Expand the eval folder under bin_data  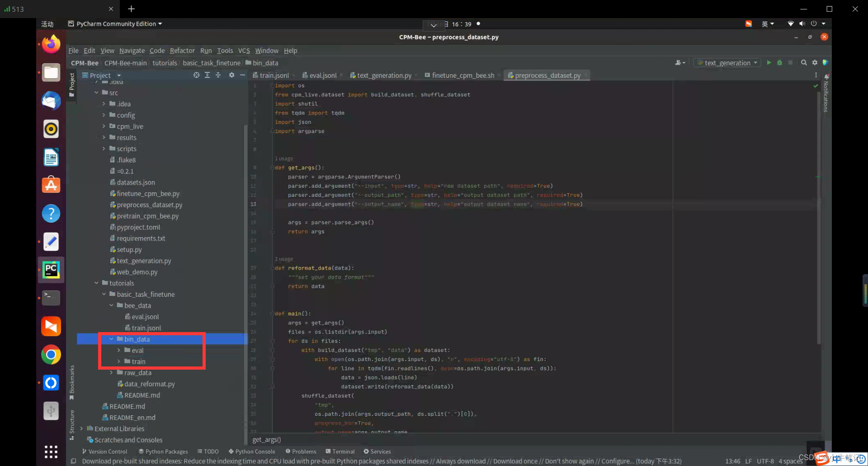[x=118, y=350]
